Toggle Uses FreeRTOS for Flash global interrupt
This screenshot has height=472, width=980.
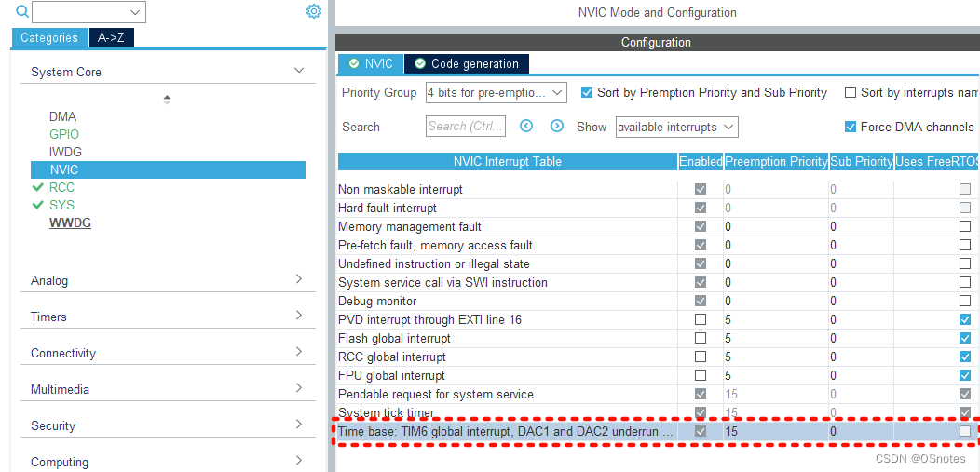click(x=965, y=338)
